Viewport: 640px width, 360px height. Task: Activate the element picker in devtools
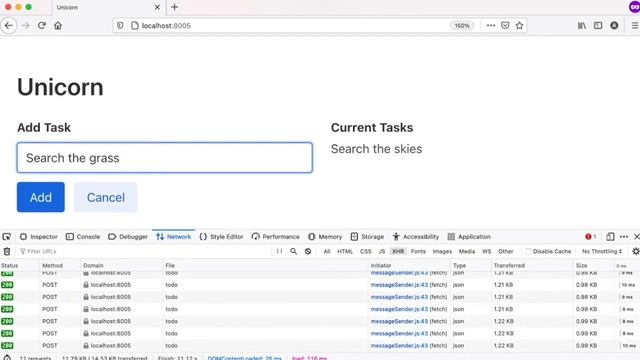pos(7,237)
